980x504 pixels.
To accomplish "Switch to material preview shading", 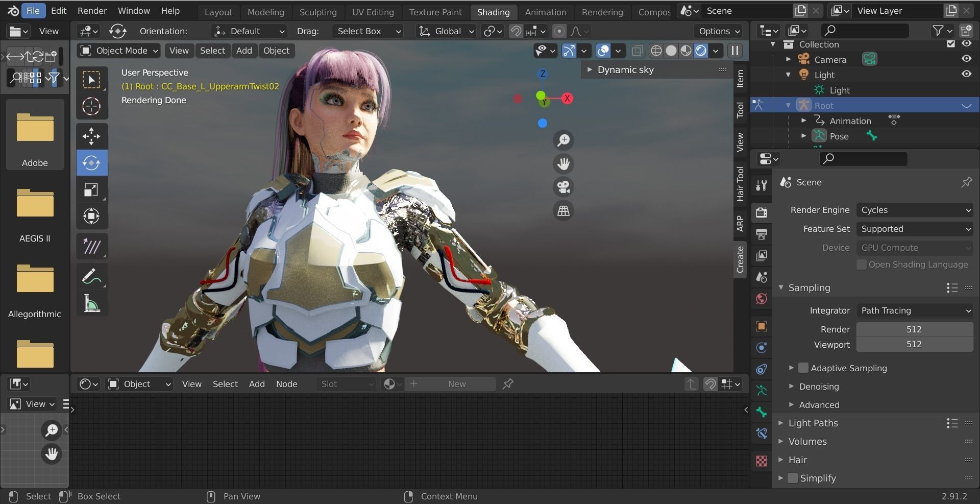I will point(686,51).
